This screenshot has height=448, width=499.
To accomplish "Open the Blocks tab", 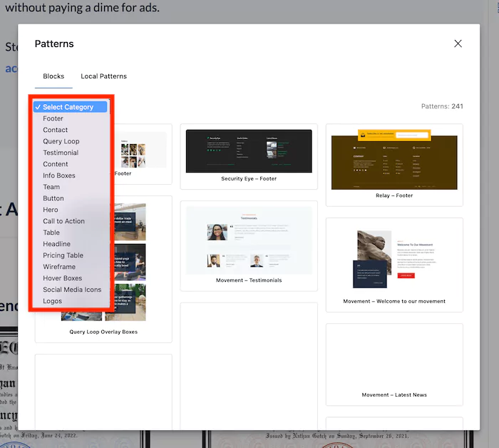I will click(53, 76).
